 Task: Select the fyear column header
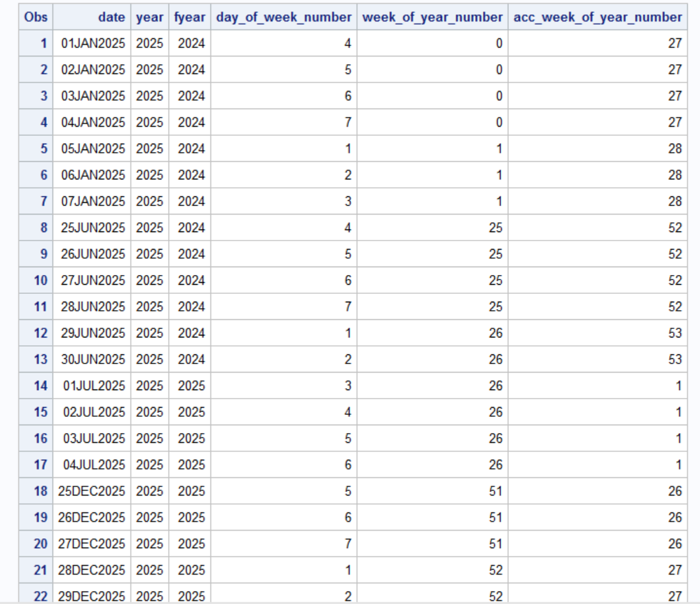189,17
